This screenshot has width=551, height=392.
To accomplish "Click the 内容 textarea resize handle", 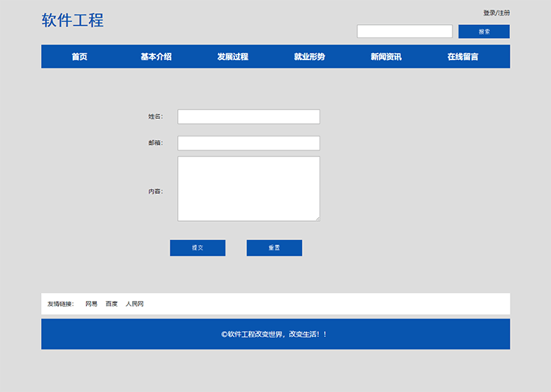I will [x=317, y=218].
